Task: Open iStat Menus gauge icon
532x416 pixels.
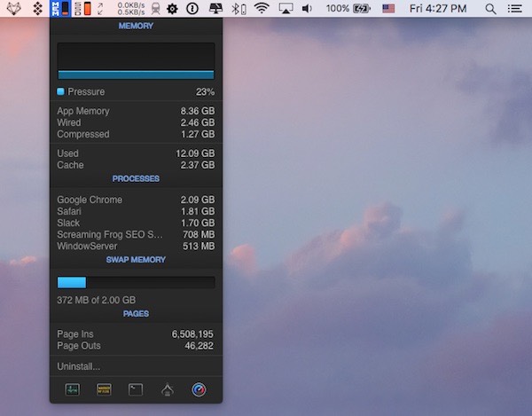Action: click(199, 389)
